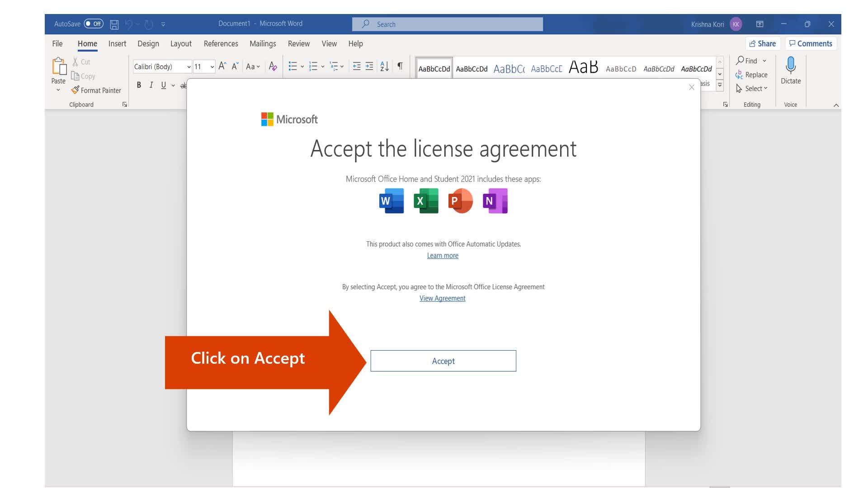The image size is (868, 488).
Task: Toggle underline formatting
Action: (x=163, y=85)
